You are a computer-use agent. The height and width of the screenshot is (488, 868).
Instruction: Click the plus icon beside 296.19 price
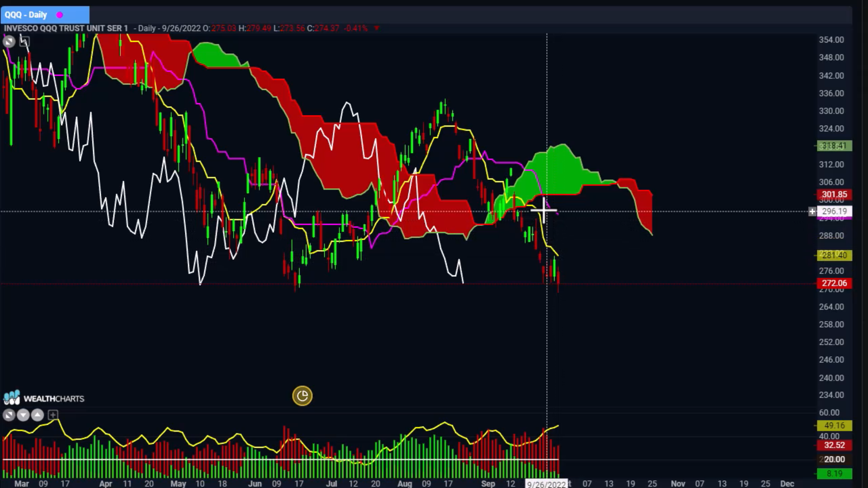click(x=812, y=211)
